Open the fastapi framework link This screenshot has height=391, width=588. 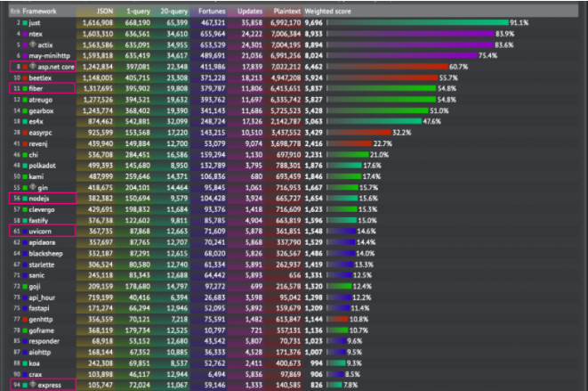tap(39, 308)
